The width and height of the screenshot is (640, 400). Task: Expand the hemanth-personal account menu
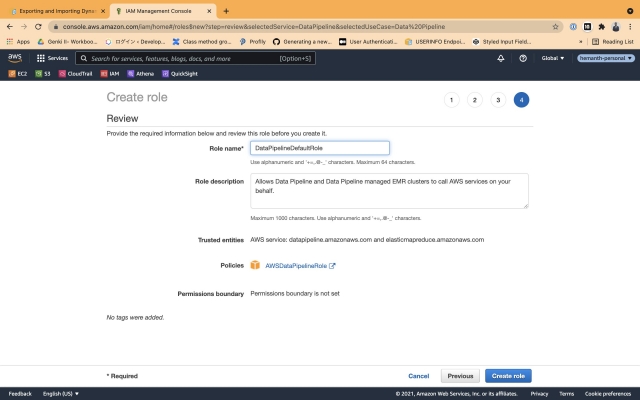[606, 58]
